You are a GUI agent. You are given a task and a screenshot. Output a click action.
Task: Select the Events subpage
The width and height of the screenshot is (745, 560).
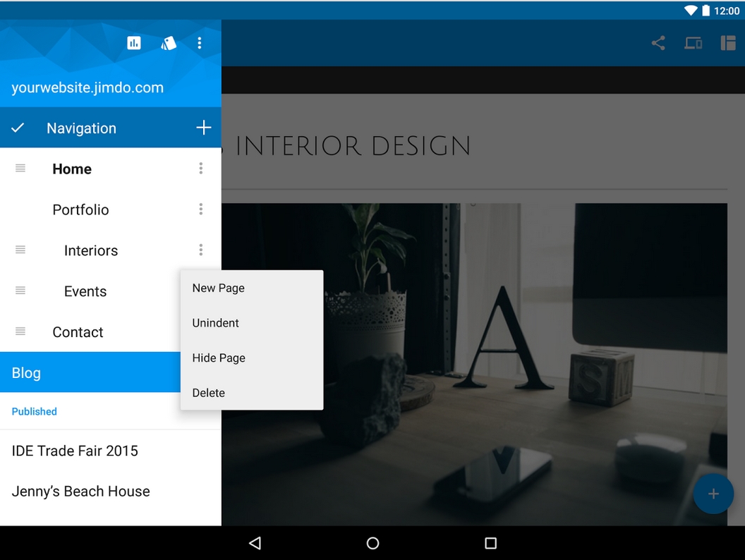coord(85,291)
